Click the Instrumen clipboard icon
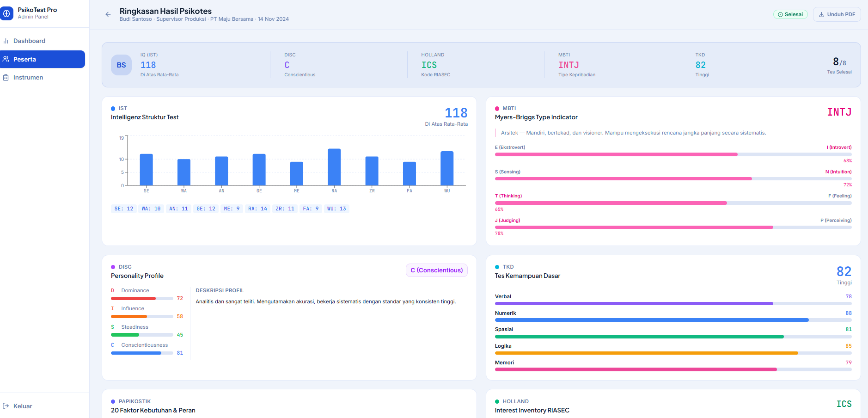The width and height of the screenshot is (868, 418). coord(6,78)
